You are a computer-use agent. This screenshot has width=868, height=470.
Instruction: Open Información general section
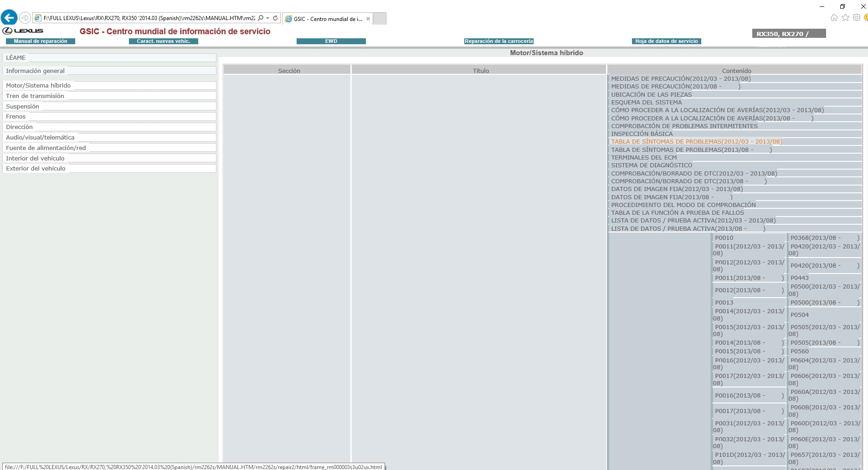[109, 71]
